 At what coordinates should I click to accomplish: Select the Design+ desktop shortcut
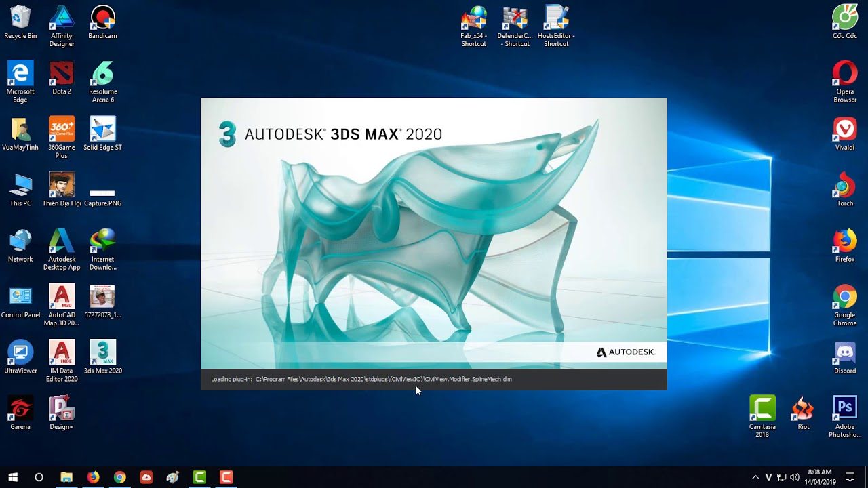tap(62, 413)
